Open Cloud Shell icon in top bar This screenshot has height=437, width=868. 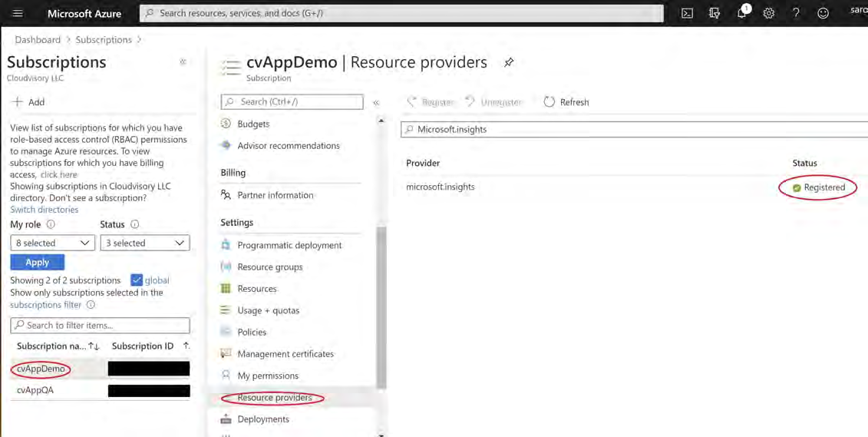(687, 13)
